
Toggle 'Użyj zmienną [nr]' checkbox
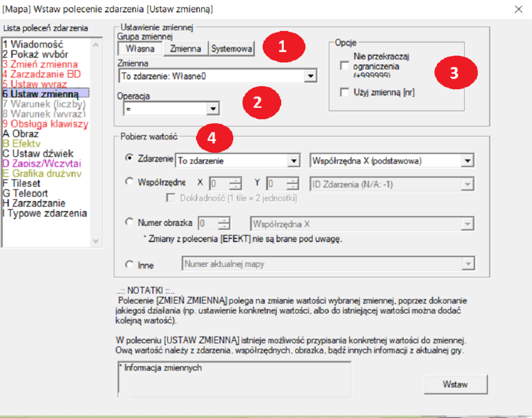[x=345, y=92]
